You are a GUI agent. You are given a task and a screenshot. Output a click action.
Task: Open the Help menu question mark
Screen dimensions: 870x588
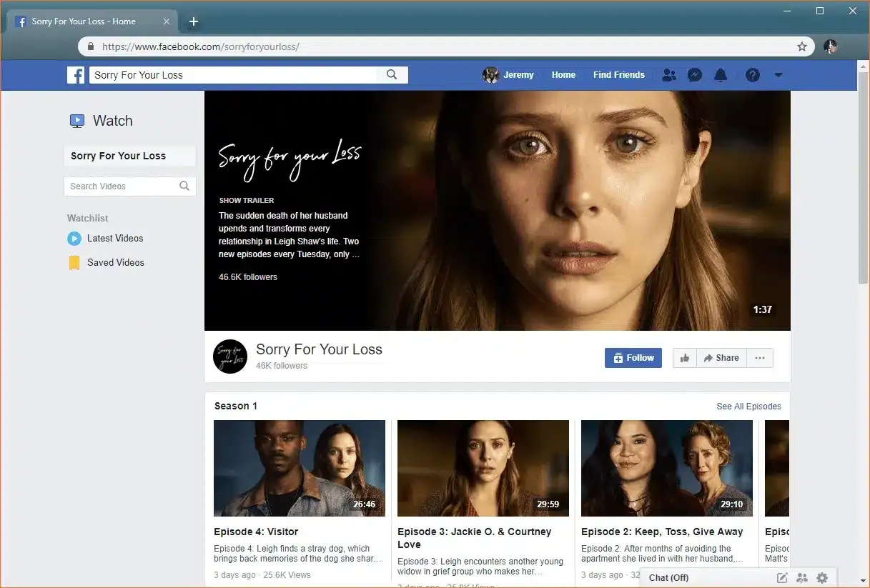click(752, 74)
